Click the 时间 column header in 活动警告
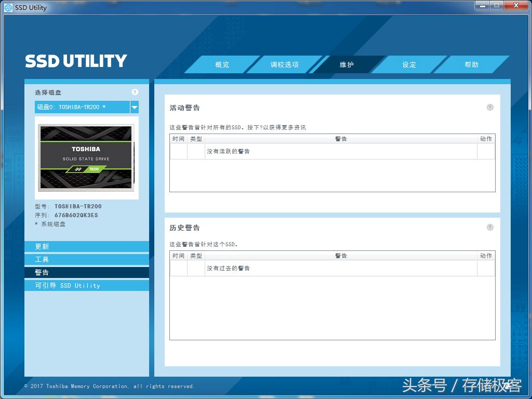This screenshot has height=399, width=532. click(x=178, y=139)
